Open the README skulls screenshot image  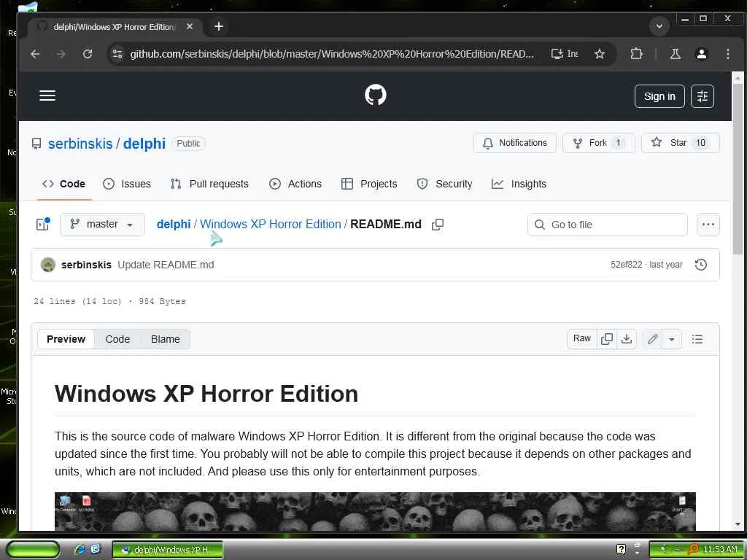(375, 511)
